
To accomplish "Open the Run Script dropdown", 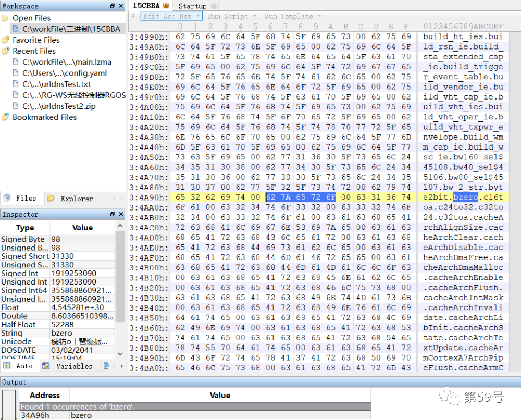I will pyautogui.click(x=232, y=16).
